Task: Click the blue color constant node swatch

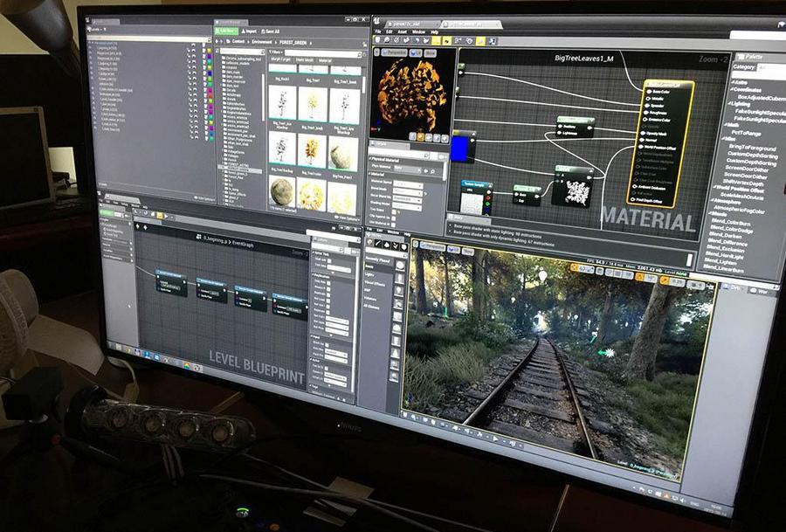Action: (x=459, y=149)
